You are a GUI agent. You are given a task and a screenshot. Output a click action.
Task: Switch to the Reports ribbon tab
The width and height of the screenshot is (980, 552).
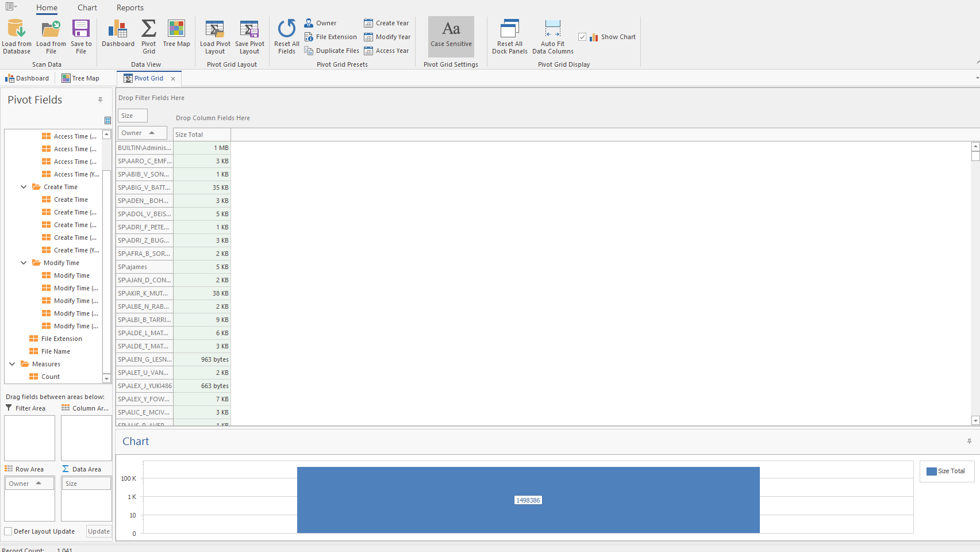pos(130,7)
